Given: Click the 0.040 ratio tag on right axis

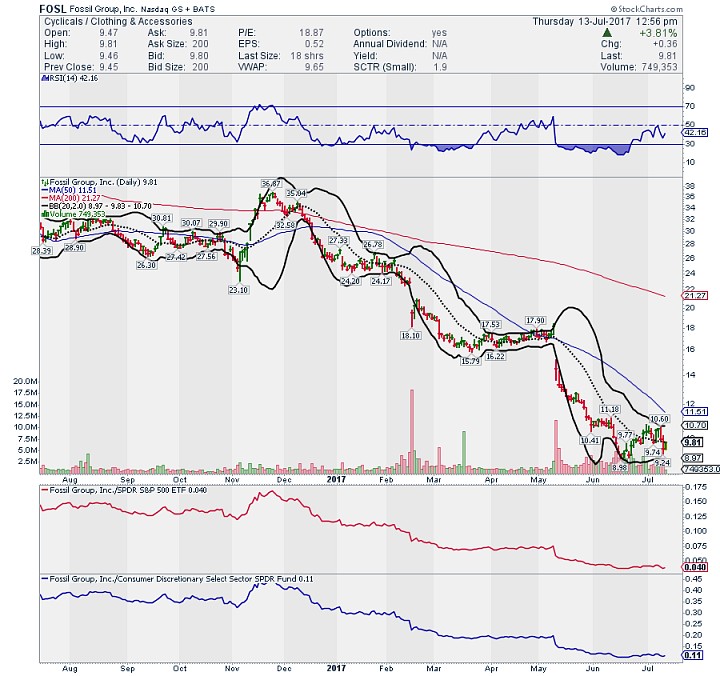Looking at the screenshot, I should pos(695,567).
